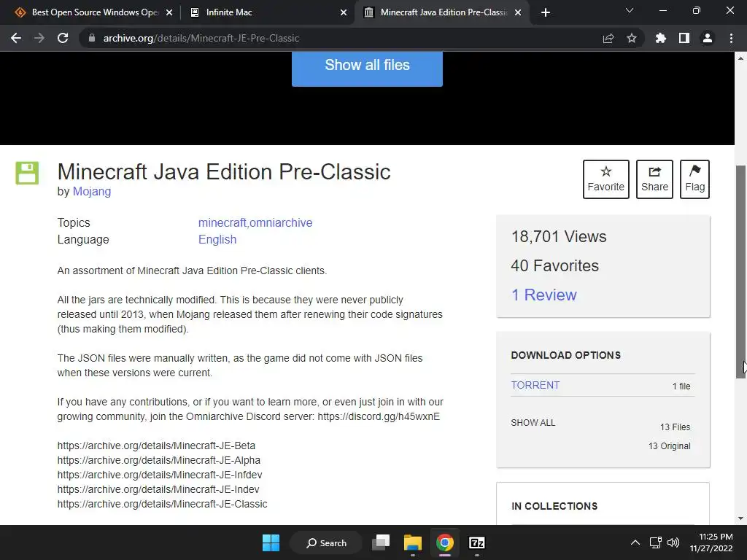Click the browser back arrow
Viewport: 747px width, 560px height.
tap(16, 38)
